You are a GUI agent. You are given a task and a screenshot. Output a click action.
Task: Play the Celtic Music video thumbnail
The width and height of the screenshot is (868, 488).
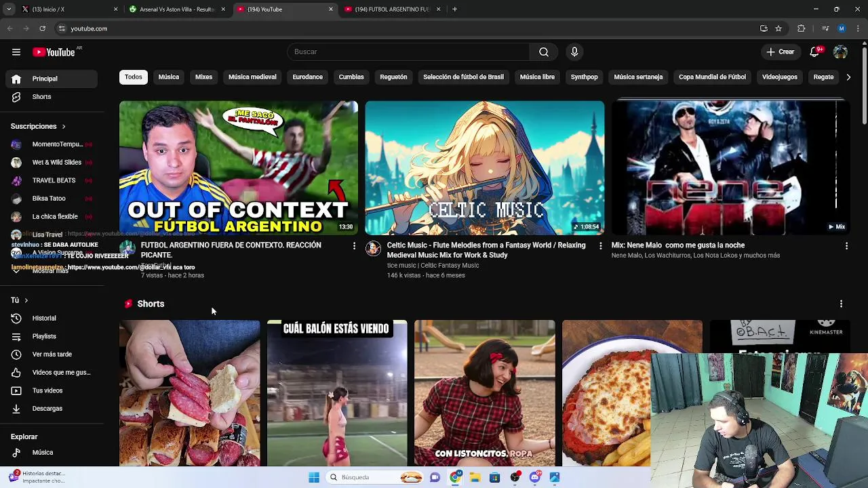click(484, 167)
